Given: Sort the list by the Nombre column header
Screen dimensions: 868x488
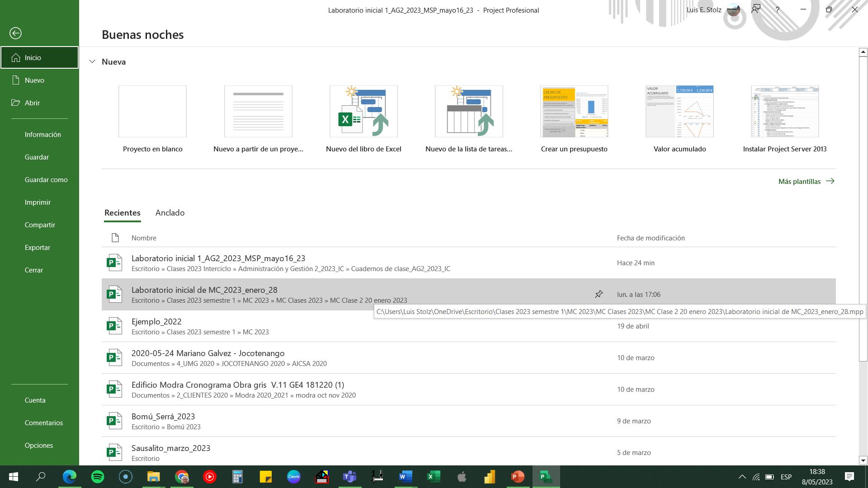Looking at the screenshot, I should 144,238.
